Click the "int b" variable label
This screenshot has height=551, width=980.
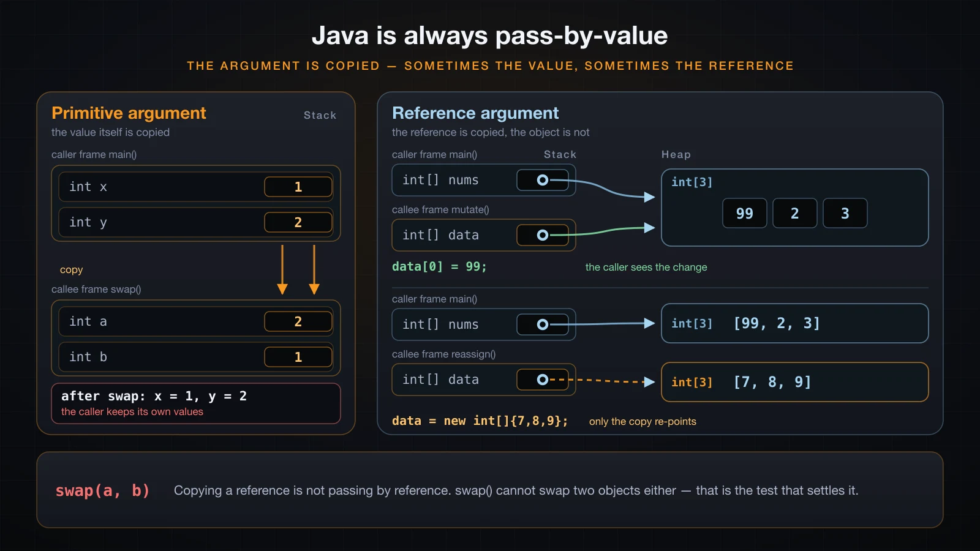tap(88, 357)
